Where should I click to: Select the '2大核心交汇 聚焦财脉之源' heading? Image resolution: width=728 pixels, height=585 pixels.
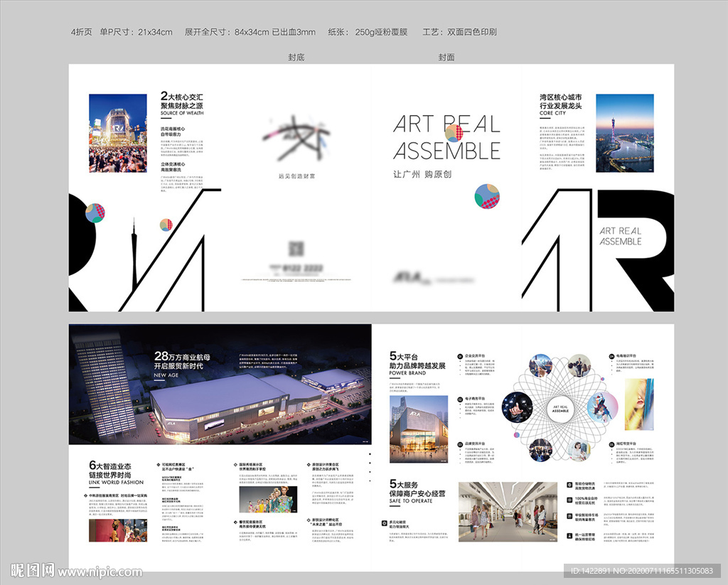(181, 101)
